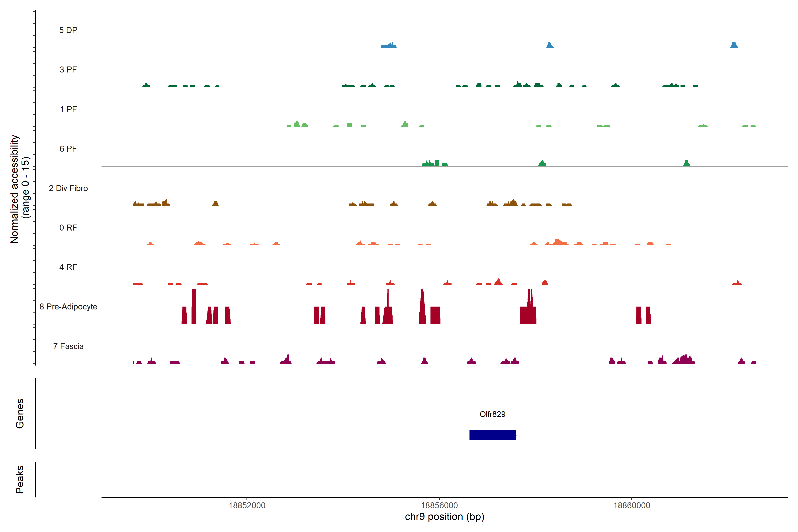This screenshot has width=798, height=532.
Task: Click the 4 RF track label
Action: (68, 267)
